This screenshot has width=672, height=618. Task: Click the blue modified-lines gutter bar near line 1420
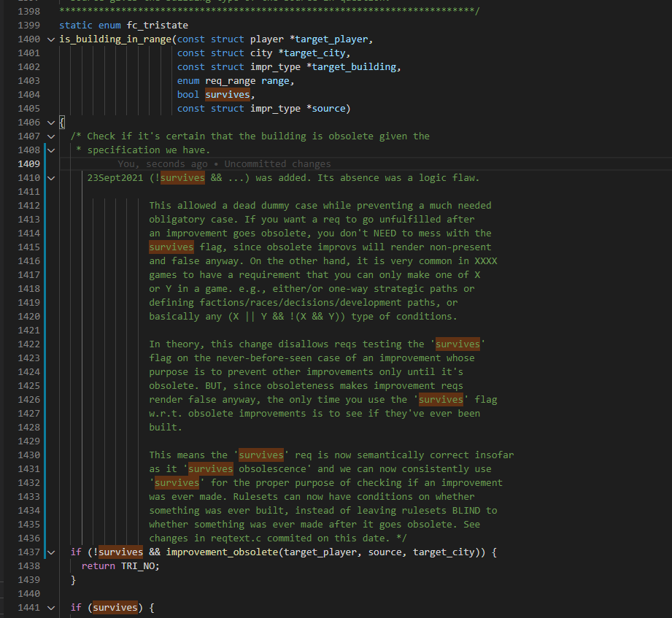coord(46,317)
